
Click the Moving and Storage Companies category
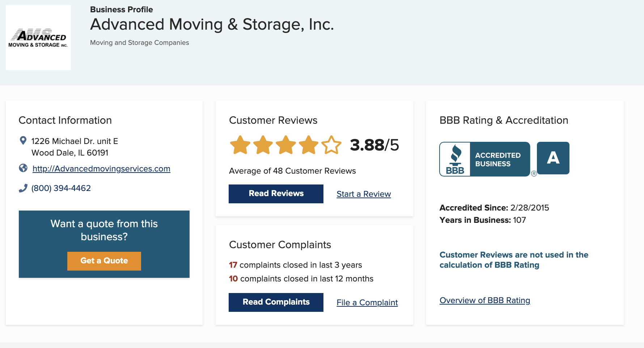tap(140, 43)
